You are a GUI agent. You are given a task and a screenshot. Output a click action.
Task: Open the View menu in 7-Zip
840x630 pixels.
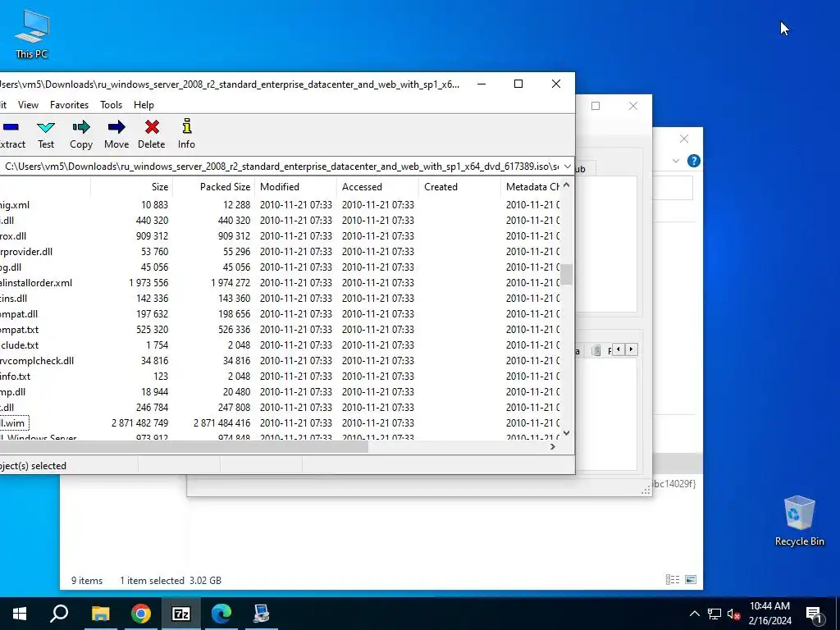click(x=28, y=105)
